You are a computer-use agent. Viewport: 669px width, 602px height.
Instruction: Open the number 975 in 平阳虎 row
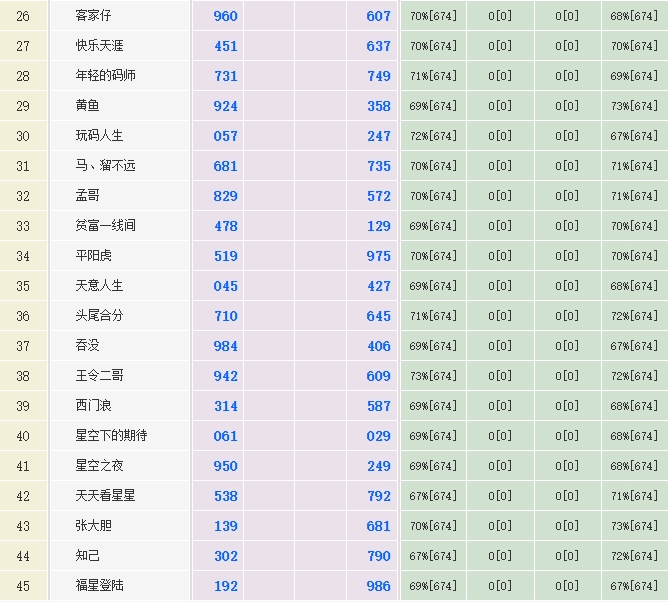[x=378, y=256]
